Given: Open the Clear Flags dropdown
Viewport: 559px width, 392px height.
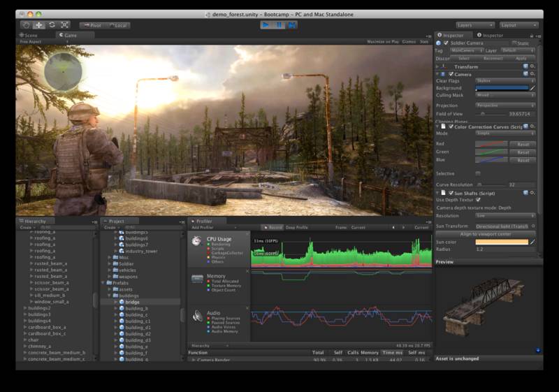Looking at the screenshot, I should click(505, 81).
